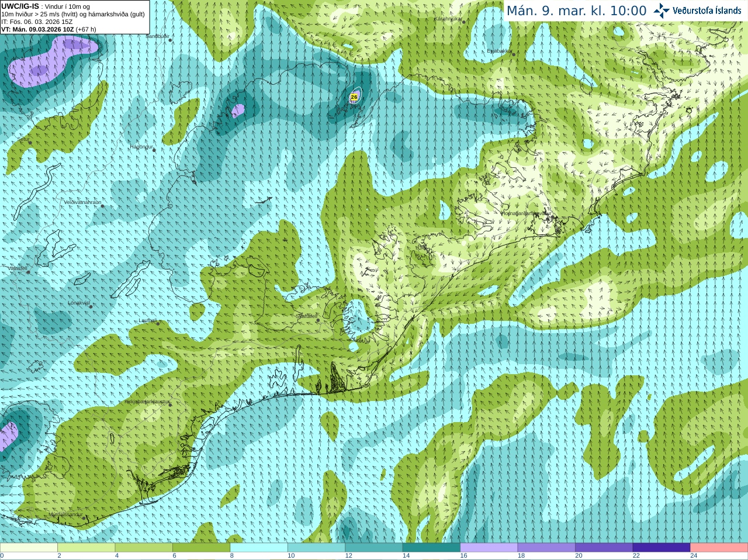
Task: Click the UWC/IG-IS title text
Action: 20,6
